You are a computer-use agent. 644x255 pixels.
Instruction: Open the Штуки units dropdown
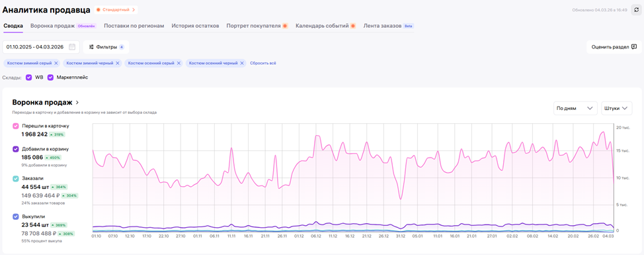tap(617, 108)
